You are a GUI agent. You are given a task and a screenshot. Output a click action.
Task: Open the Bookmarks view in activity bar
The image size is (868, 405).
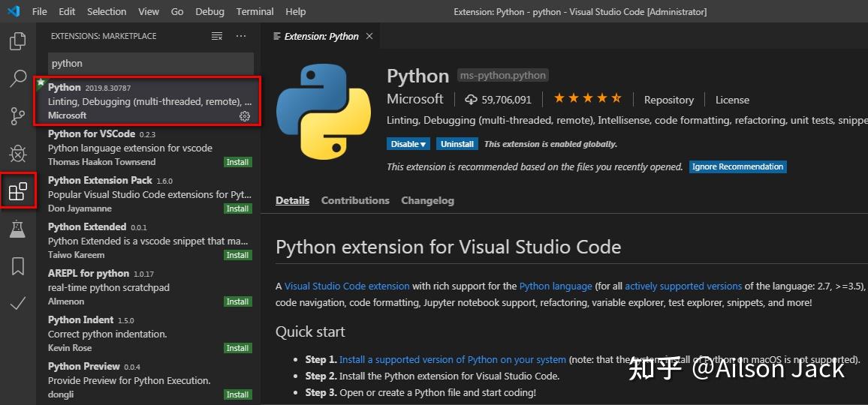pos(18,266)
